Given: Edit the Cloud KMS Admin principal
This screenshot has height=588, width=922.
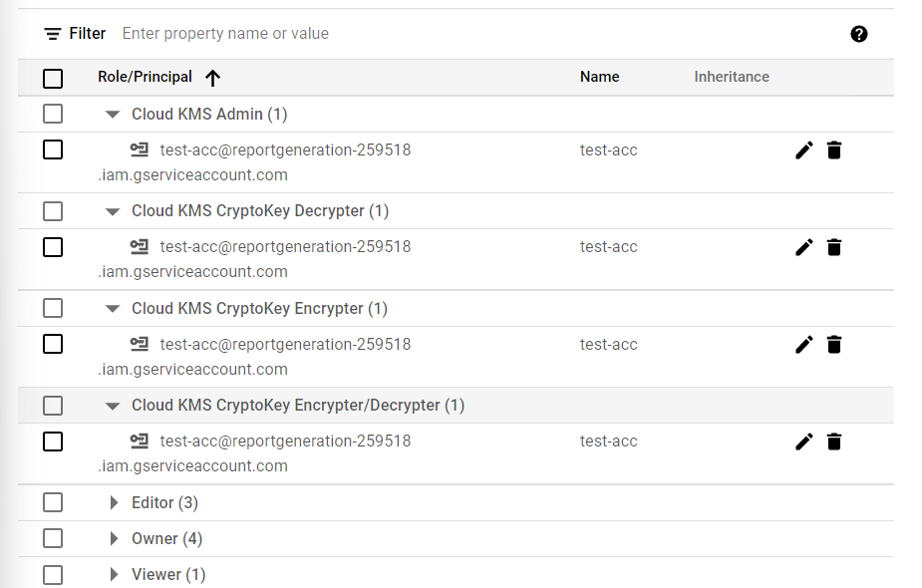Looking at the screenshot, I should (804, 150).
